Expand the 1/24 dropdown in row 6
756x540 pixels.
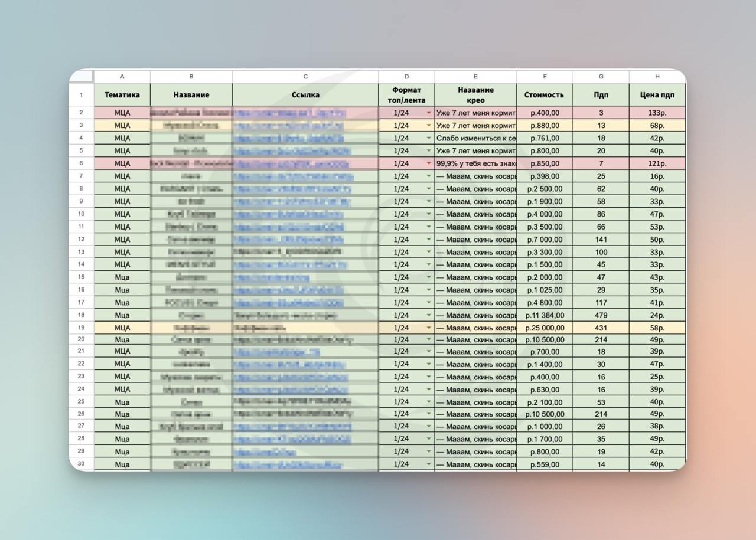point(429,163)
